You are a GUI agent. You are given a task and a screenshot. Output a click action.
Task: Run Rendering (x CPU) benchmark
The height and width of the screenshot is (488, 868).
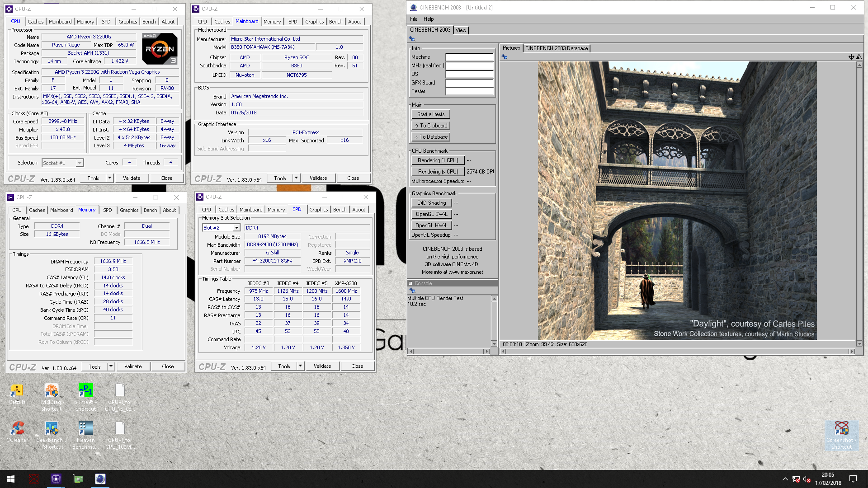pos(438,172)
